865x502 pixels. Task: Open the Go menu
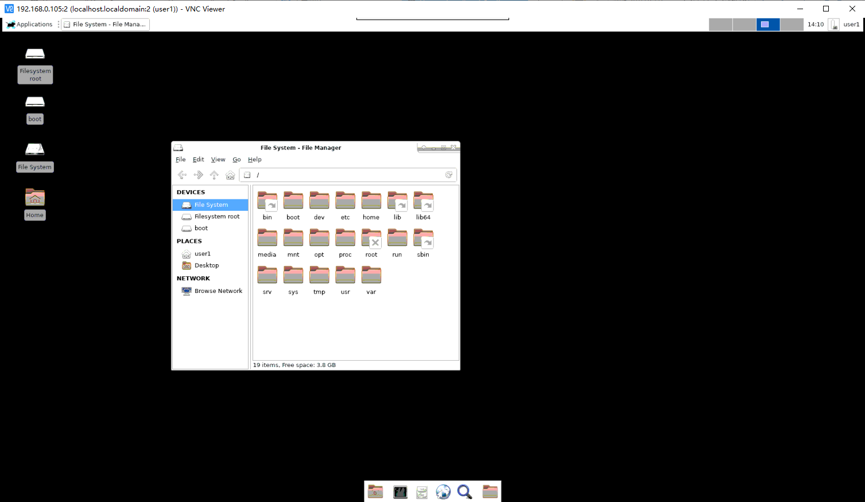237,159
